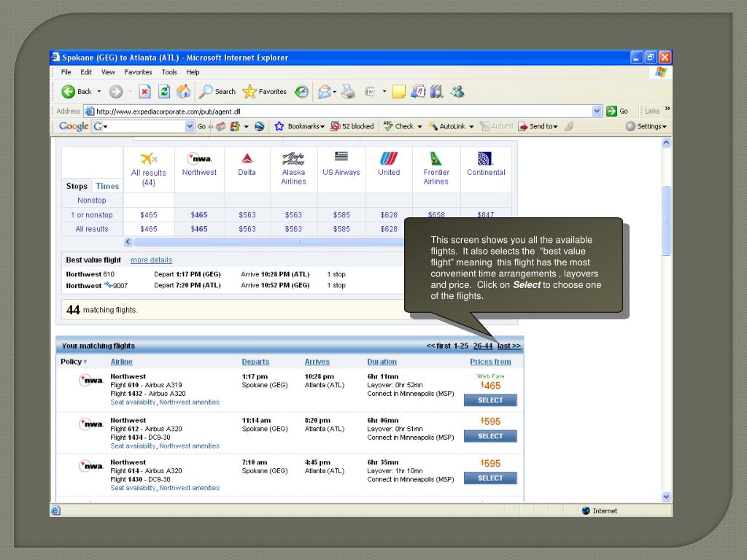Screen dimensions: 747x560
Task: Open the Favorites menu
Action: [138, 72]
